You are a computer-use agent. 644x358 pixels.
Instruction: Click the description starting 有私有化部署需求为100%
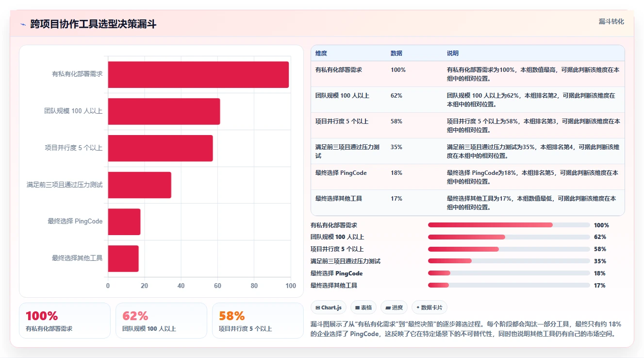click(533, 74)
